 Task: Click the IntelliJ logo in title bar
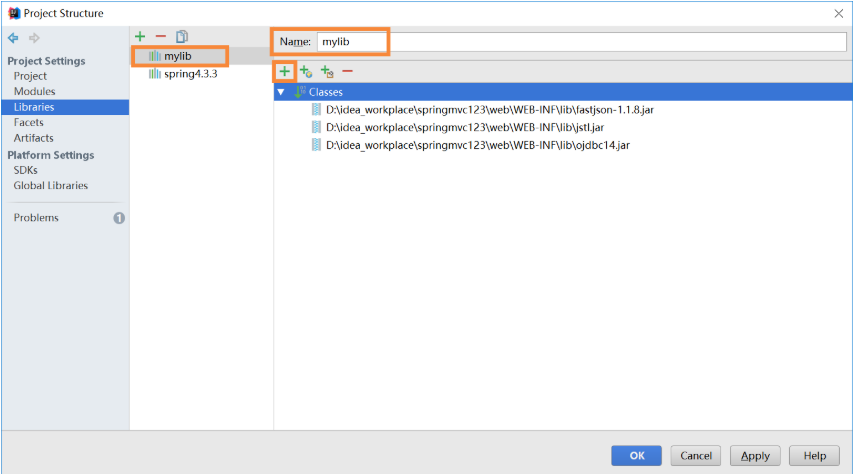click(14, 13)
